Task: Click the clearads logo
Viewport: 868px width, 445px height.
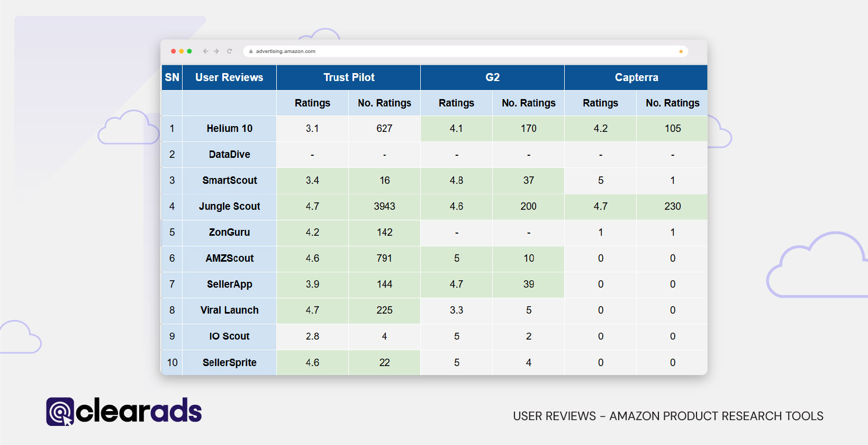Action: click(x=124, y=411)
